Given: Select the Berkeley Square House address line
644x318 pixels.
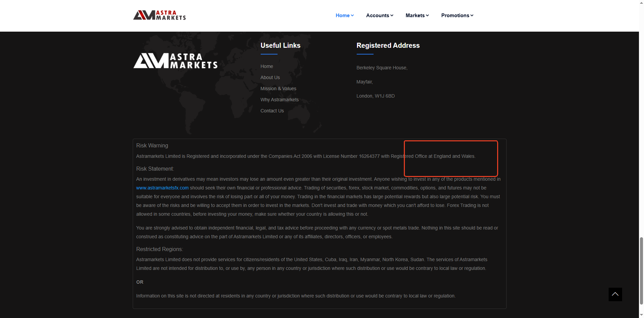Looking at the screenshot, I should coord(382,68).
